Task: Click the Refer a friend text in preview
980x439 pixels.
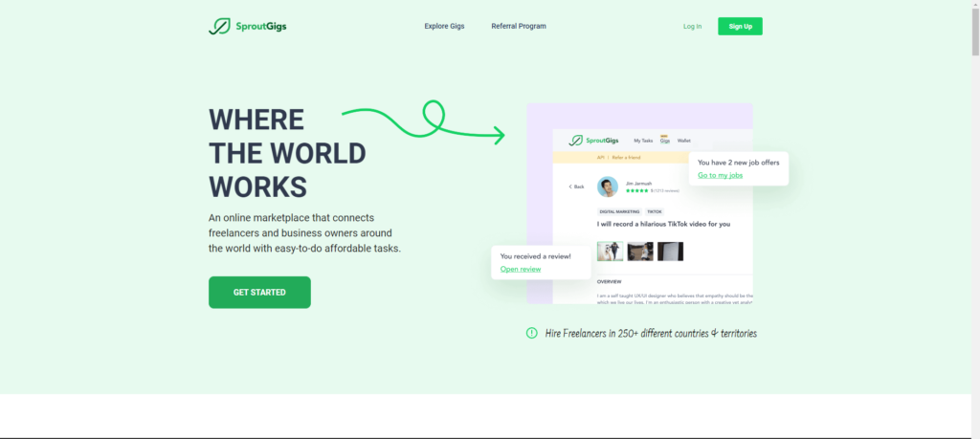Action: (628, 158)
